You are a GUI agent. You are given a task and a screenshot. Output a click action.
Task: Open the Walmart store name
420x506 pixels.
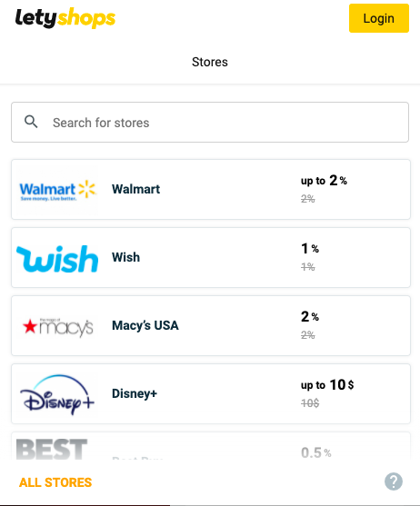(x=136, y=189)
